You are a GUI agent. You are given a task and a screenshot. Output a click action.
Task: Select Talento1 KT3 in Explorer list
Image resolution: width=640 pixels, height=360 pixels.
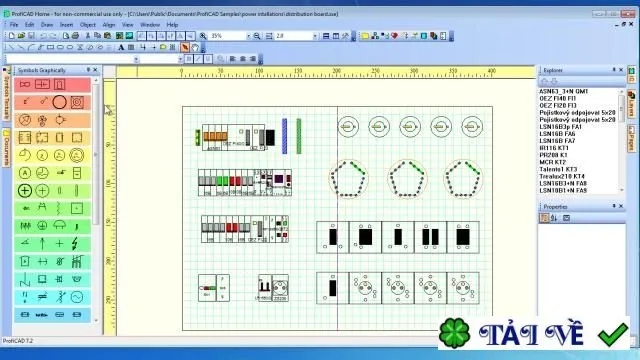coord(558,169)
